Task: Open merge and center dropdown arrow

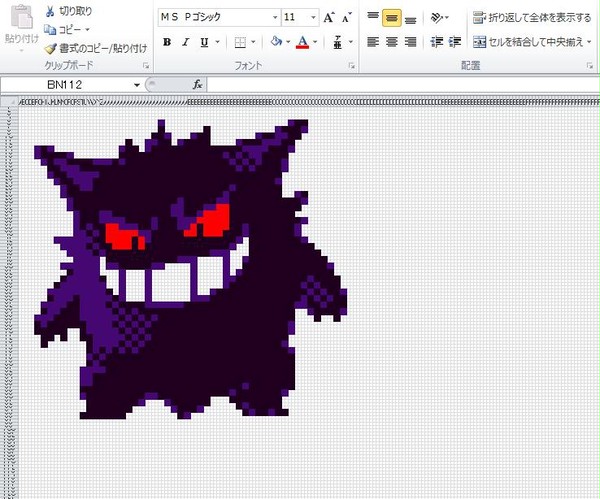Action: tap(589, 41)
